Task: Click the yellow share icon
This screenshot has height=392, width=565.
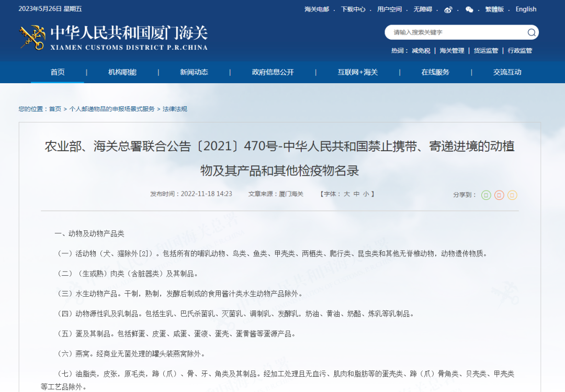Action: click(x=512, y=195)
